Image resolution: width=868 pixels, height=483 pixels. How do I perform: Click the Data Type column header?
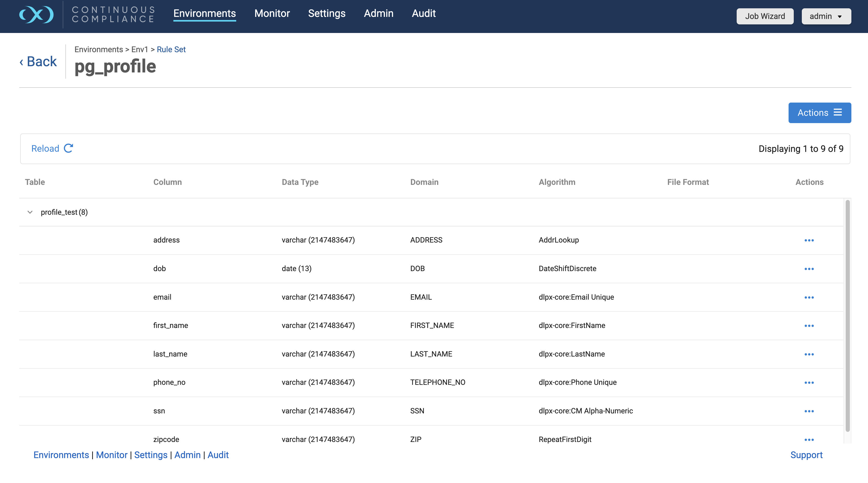click(x=300, y=182)
